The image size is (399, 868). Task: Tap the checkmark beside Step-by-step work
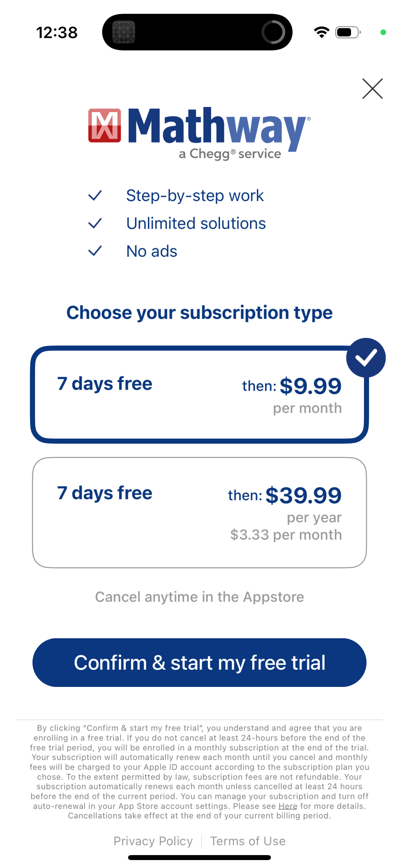[x=95, y=195]
